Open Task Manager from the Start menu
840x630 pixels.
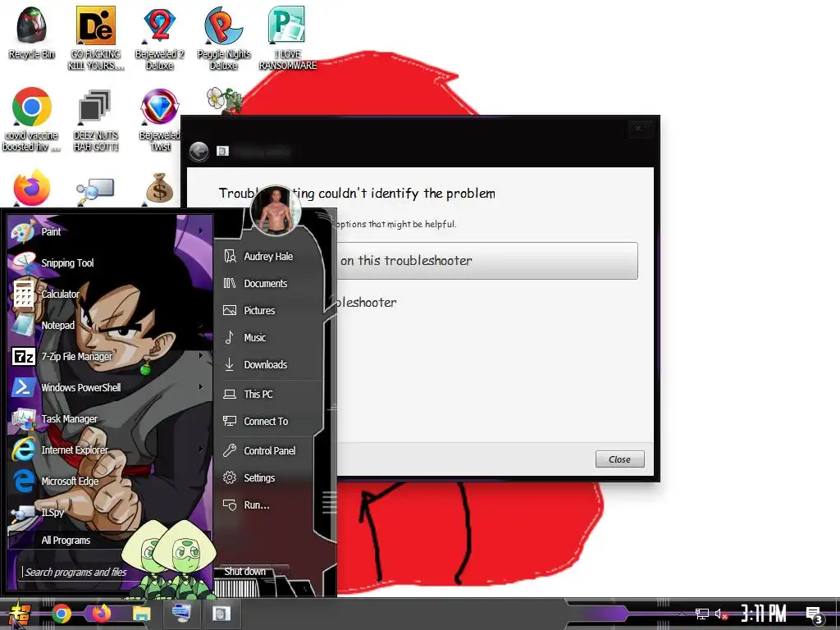point(110,419)
